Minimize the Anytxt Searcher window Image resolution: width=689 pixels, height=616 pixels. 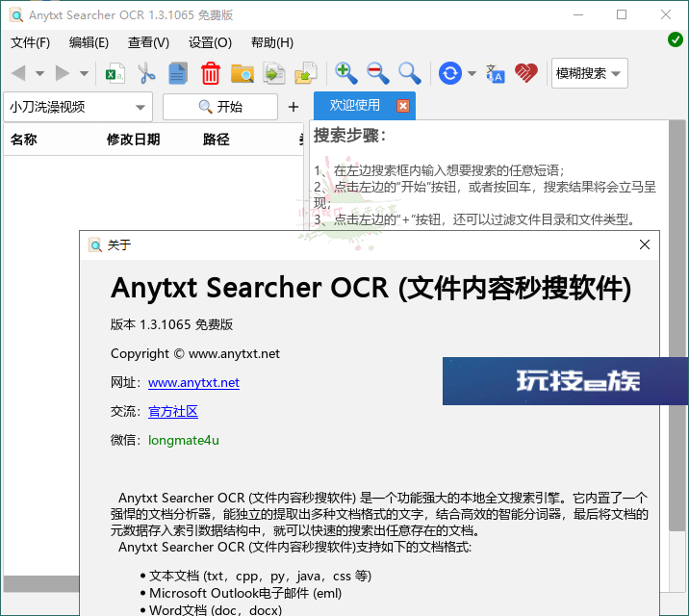click(x=578, y=15)
